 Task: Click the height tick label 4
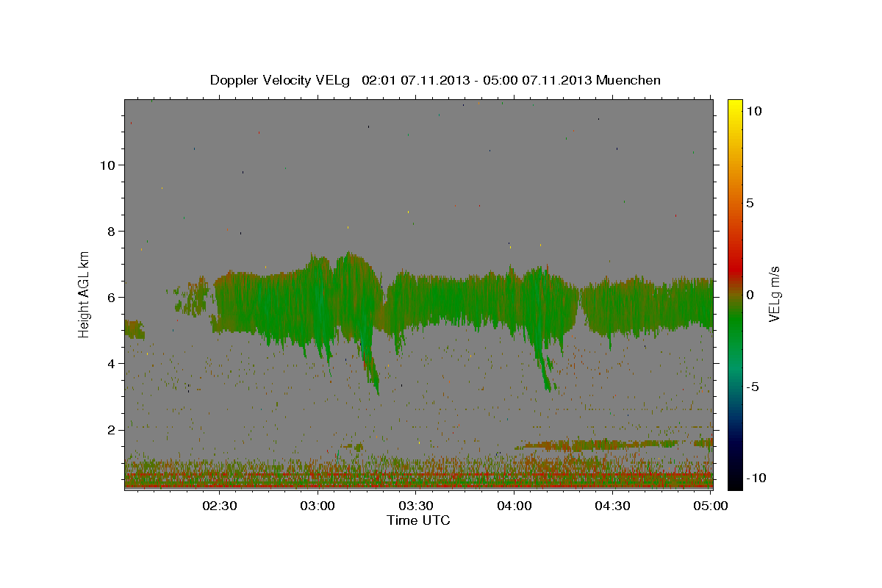pyautogui.click(x=112, y=363)
